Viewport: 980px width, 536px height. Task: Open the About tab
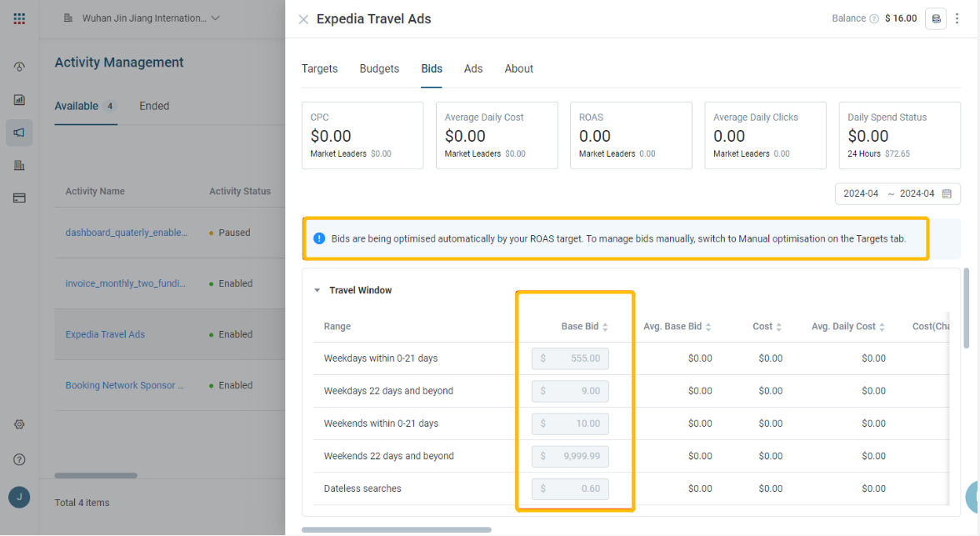coord(518,69)
